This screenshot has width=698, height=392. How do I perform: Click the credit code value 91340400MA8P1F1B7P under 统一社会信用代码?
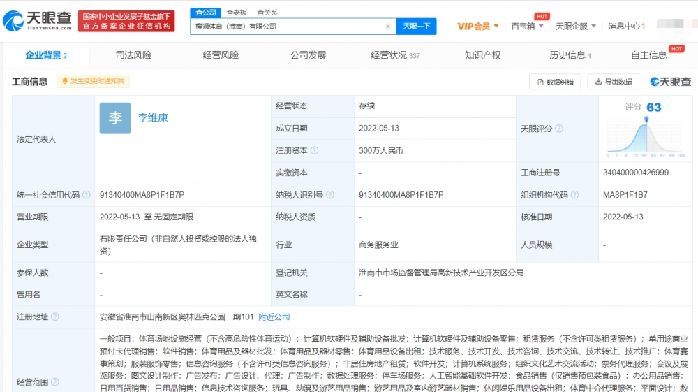coord(142,194)
